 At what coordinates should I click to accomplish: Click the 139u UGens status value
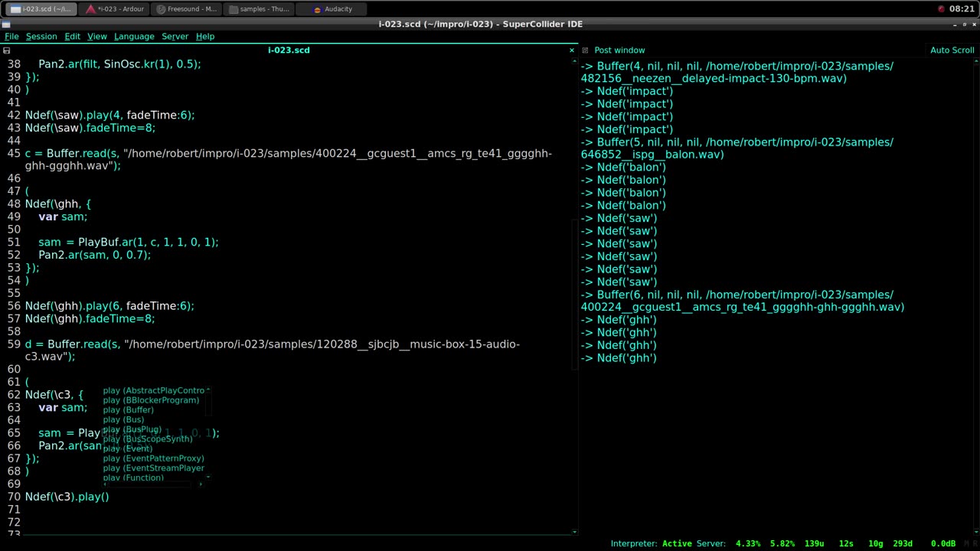(815, 543)
